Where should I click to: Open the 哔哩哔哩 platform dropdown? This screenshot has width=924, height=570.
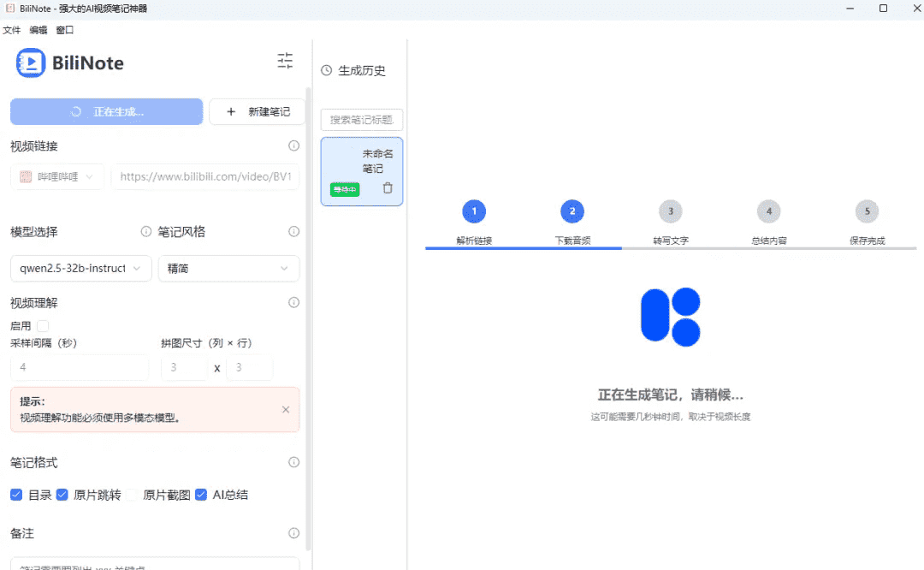[57, 177]
